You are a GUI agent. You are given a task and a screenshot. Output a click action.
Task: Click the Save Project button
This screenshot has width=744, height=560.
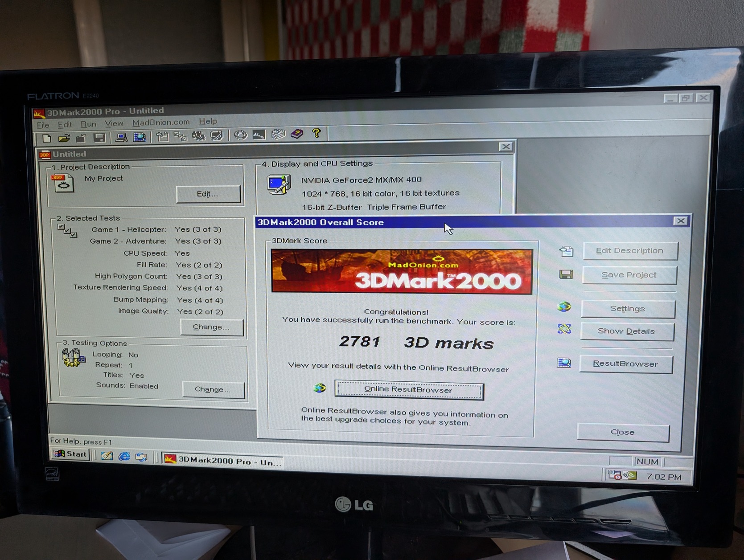629,275
